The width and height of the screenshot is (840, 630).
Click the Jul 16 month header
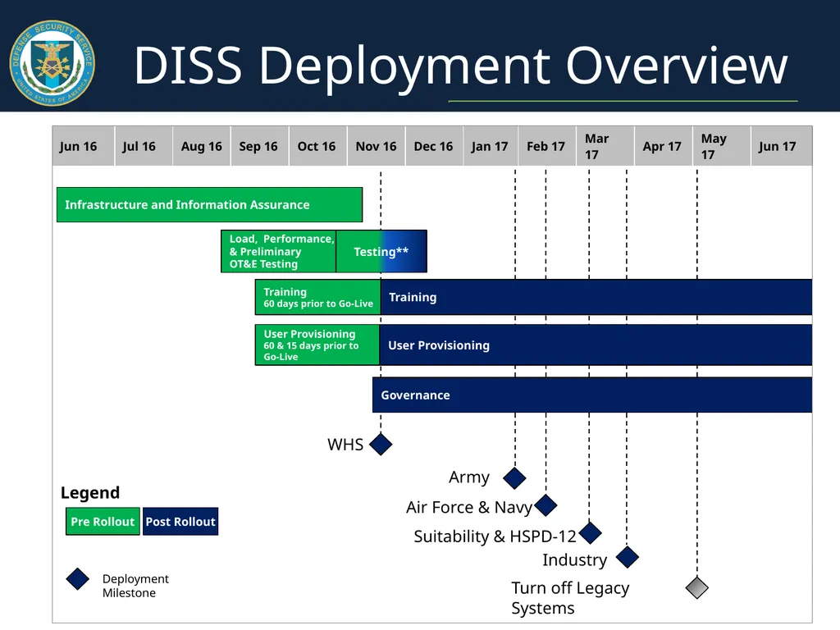(x=144, y=146)
